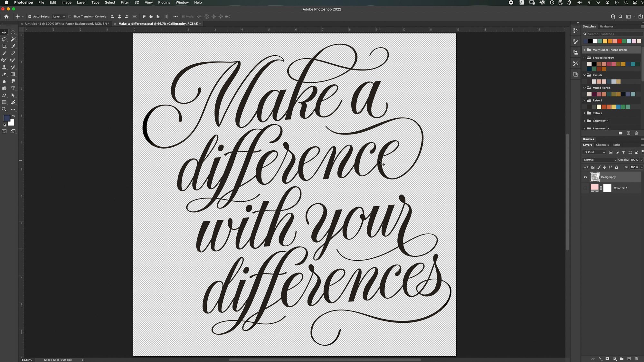The width and height of the screenshot is (644, 362).
Task: Click the foreground color swatch
Action: pyautogui.click(x=6, y=118)
